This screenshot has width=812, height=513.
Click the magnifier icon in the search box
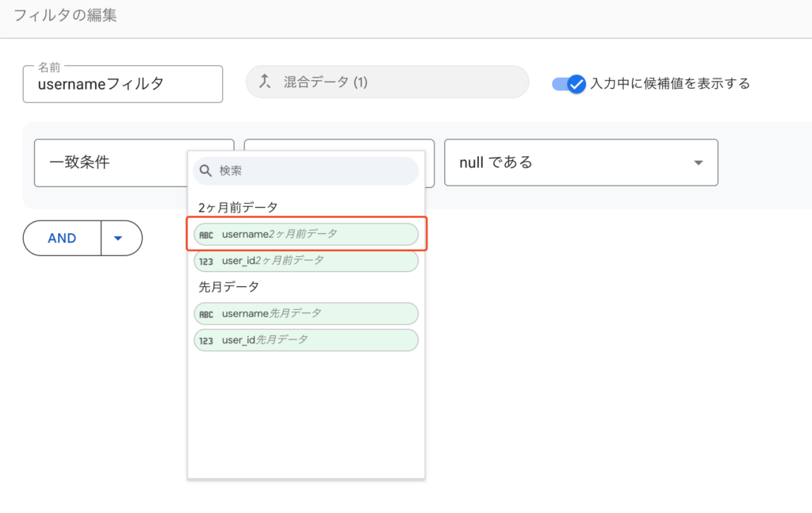[x=205, y=170]
